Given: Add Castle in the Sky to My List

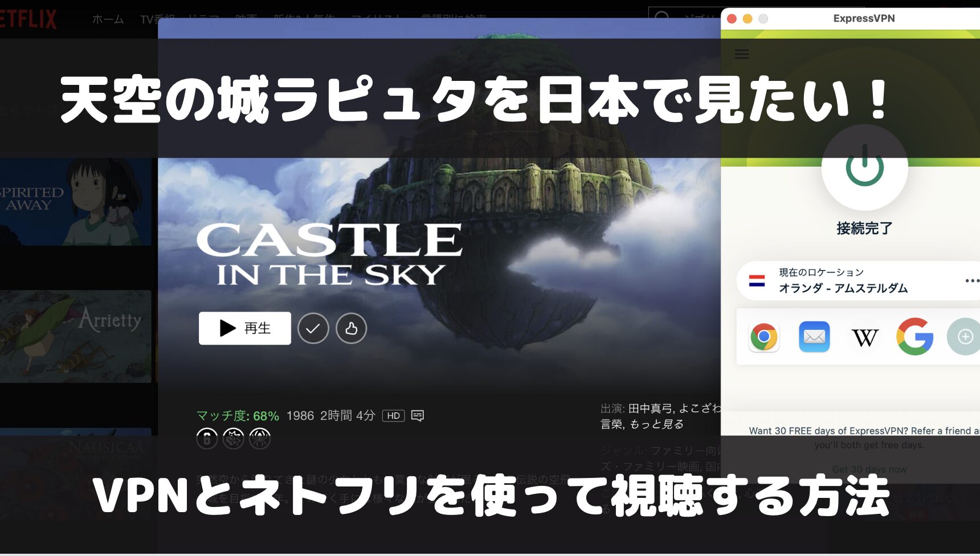Looking at the screenshot, I should click(x=313, y=328).
